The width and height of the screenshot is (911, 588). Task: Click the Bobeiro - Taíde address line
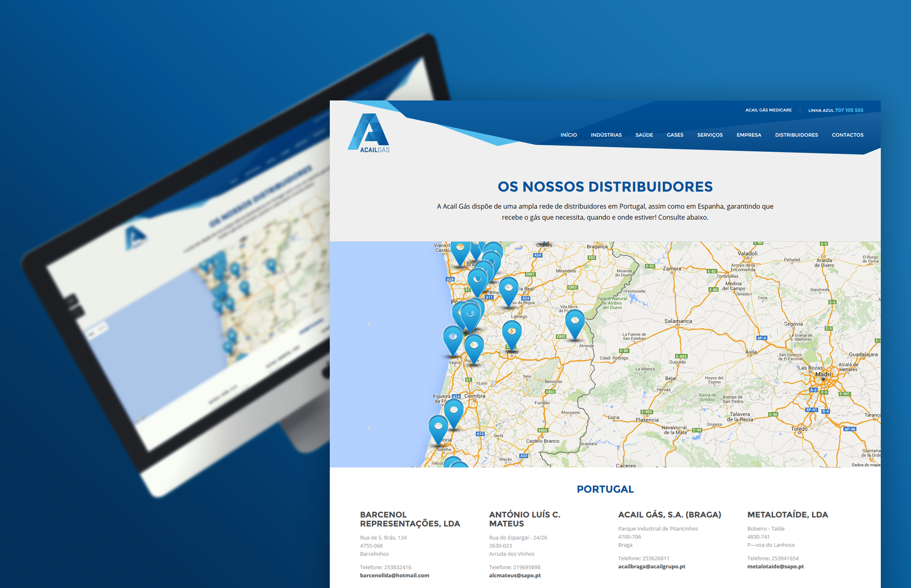(766, 528)
